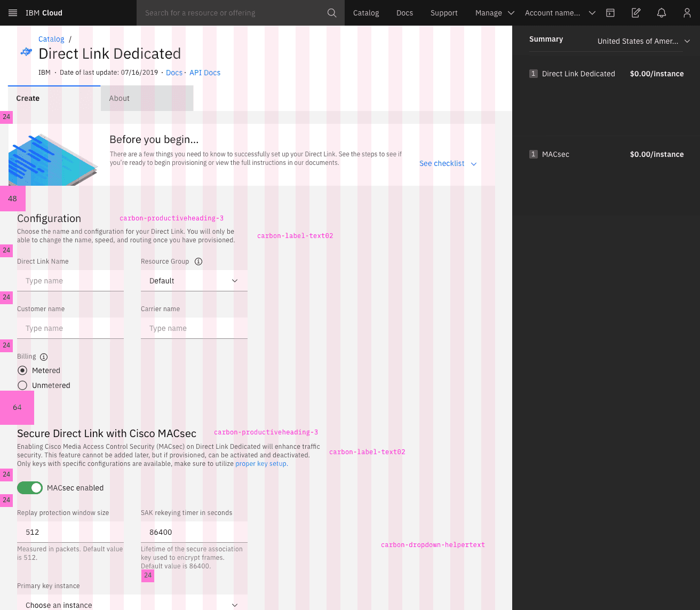Open the Primary key instance dropdown
This screenshot has height=610, width=700.
pyautogui.click(x=132, y=603)
